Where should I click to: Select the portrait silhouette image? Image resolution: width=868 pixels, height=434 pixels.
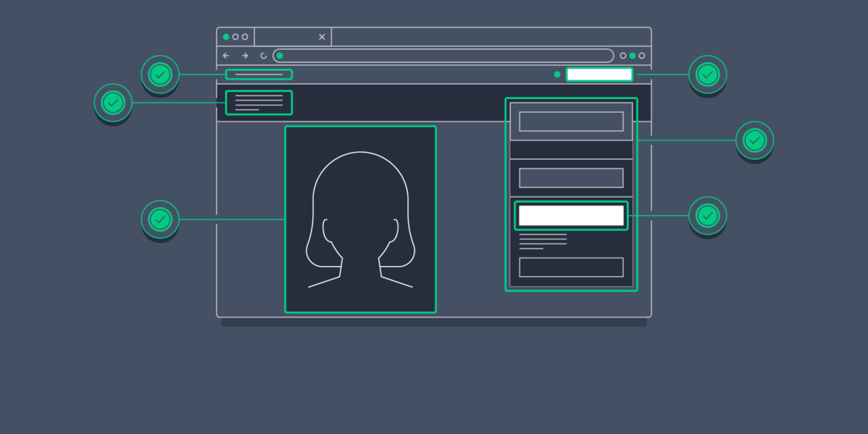coord(360,219)
